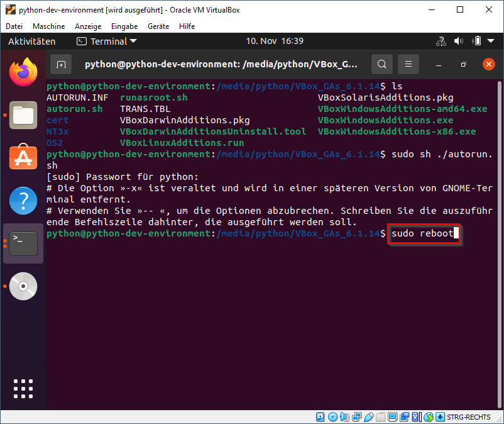The image size is (504, 424).
Task: Open the date and time calendar
Action: (x=275, y=42)
